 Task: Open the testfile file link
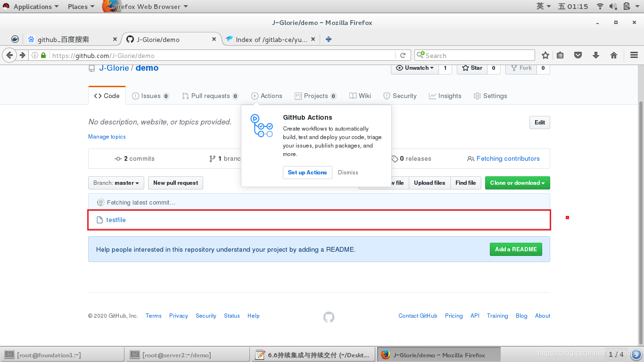click(x=116, y=220)
